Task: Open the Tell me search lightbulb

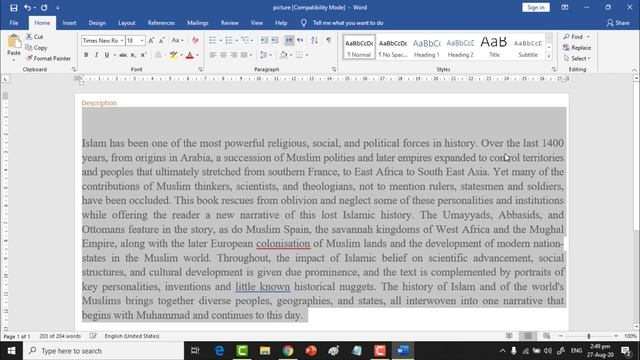Action: point(304,23)
